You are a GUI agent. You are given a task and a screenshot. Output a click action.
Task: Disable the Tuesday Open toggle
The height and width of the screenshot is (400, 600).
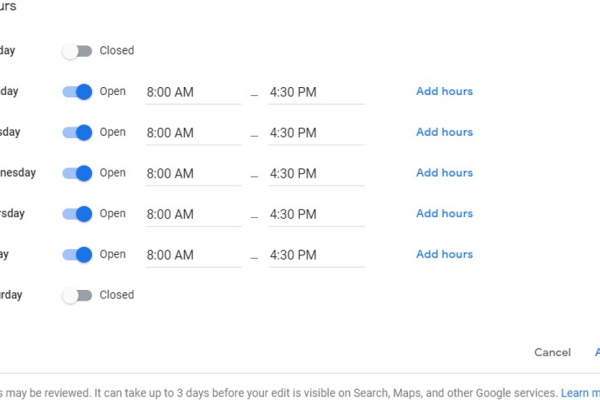click(x=77, y=132)
